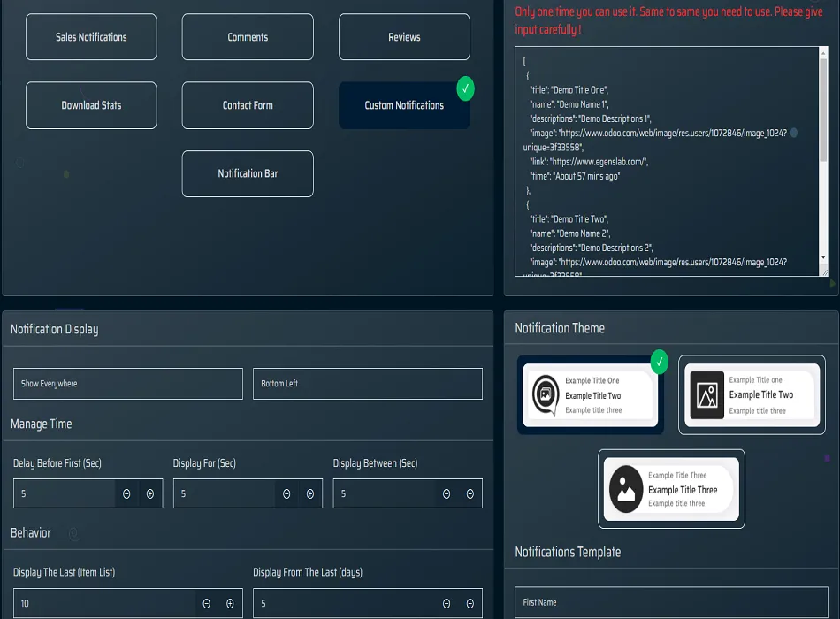Increase Delay Before First seconds
The height and width of the screenshot is (619, 840).
[x=150, y=494]
